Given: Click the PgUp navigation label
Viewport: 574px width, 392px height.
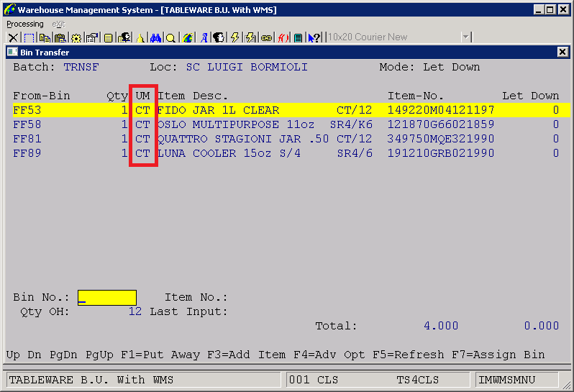Looking at the screenshot, I should (99, 355).
